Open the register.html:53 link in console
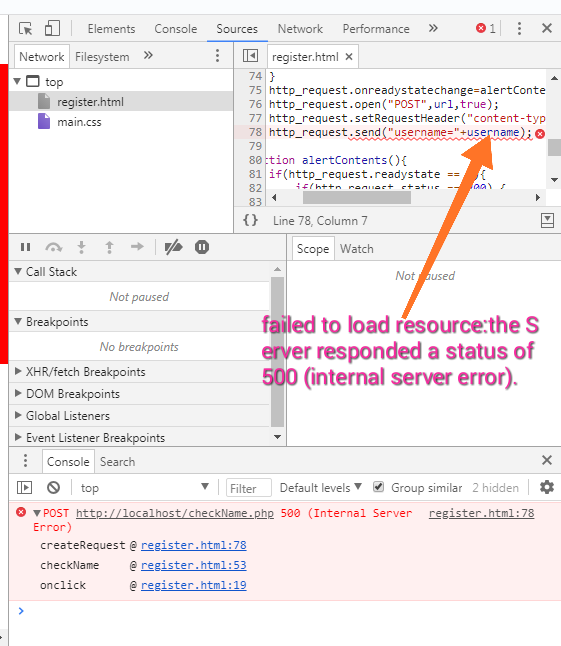Viewport: 561px width, 646px height. [x=194, y=565]
